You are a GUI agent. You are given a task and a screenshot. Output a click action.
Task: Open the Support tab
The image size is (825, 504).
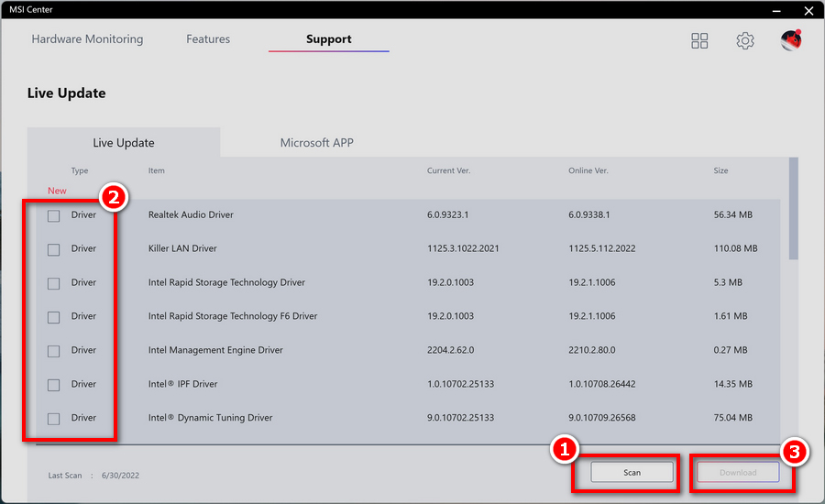(329, 38)
